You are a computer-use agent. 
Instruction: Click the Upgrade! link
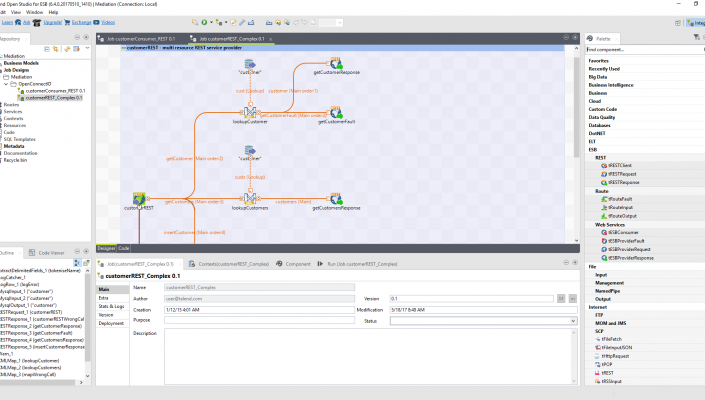click(53, 22)
